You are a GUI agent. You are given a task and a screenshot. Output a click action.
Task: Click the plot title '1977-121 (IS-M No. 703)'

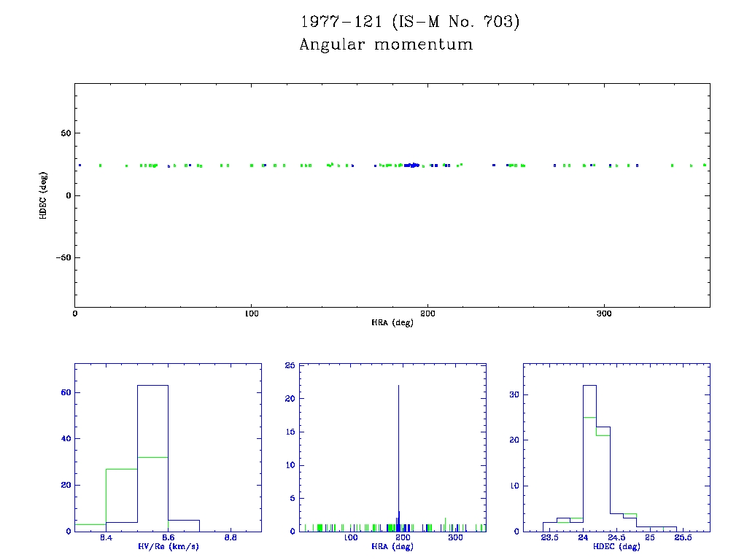tap(410, 22)
